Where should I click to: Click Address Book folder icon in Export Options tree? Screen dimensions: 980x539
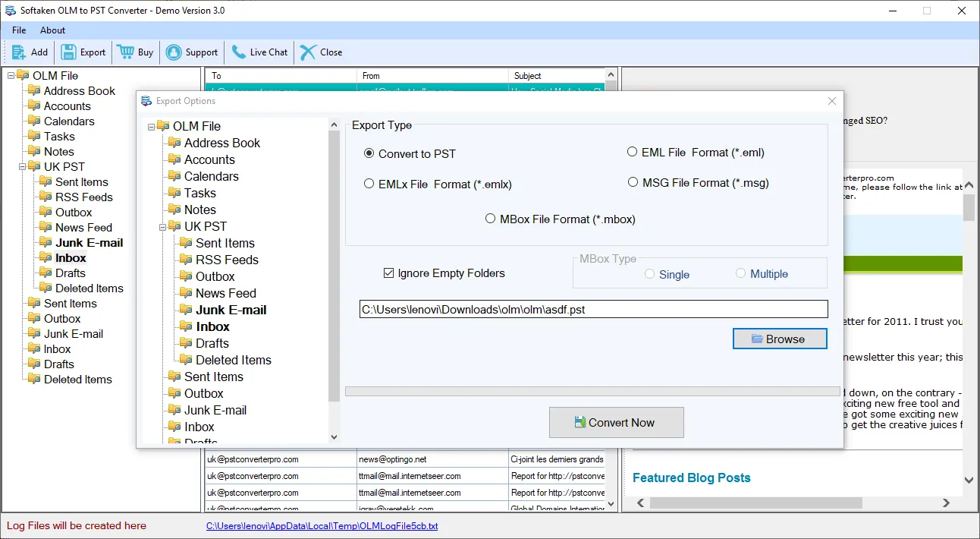click(x=174, y=143)
